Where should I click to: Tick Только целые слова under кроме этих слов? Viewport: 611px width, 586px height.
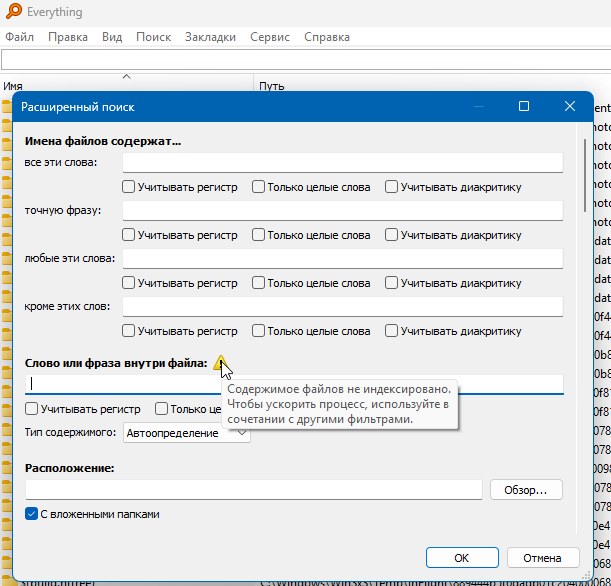[x=258, y=330]
